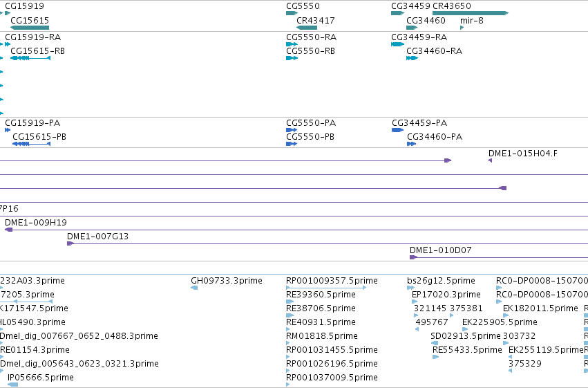Open the CG34459-PA protein label
This screenshot has width=588, height=388.
coord(419,123)
